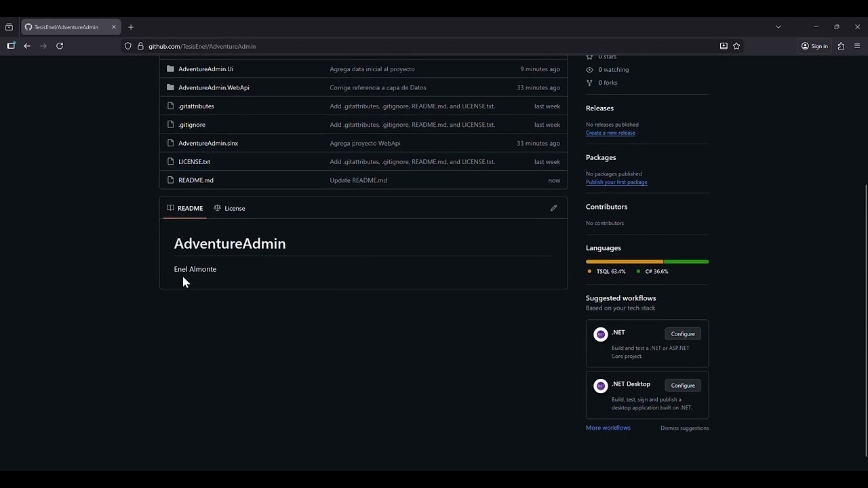Viewport: 868px width, 488px height.
Task: Click the file icon beside .gitattributes
Action: coord(171,106)
